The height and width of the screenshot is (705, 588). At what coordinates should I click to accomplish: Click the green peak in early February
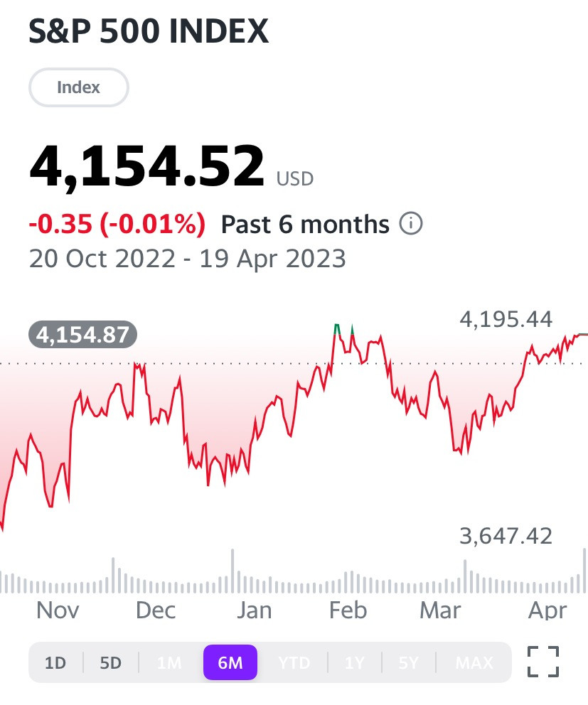coord(336,328)
